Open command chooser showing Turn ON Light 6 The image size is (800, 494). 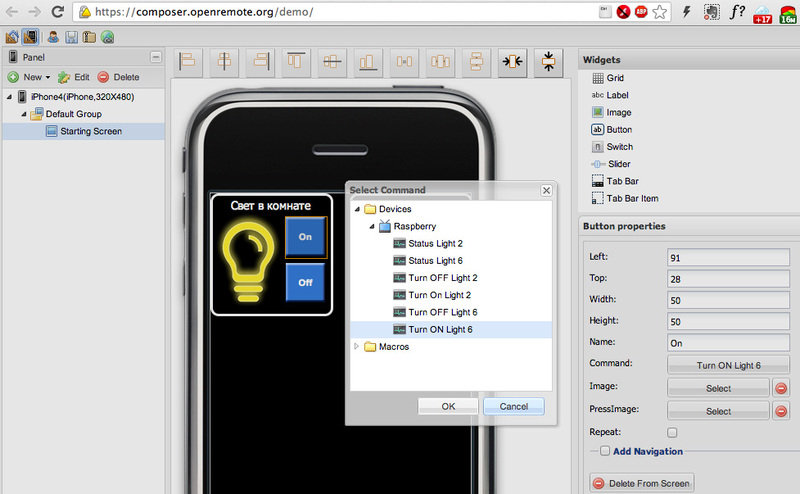pos(728,365)
